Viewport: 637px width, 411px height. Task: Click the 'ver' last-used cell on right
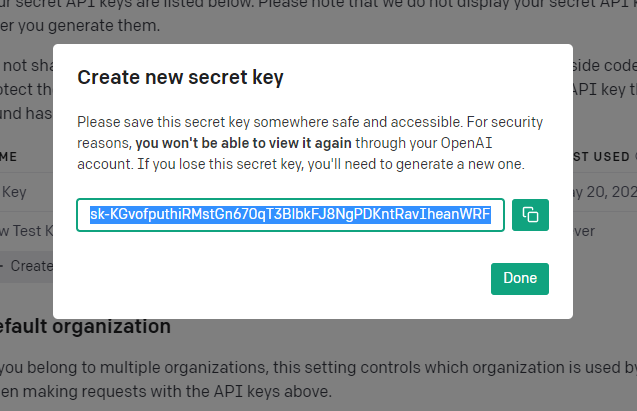coord(584,231)
